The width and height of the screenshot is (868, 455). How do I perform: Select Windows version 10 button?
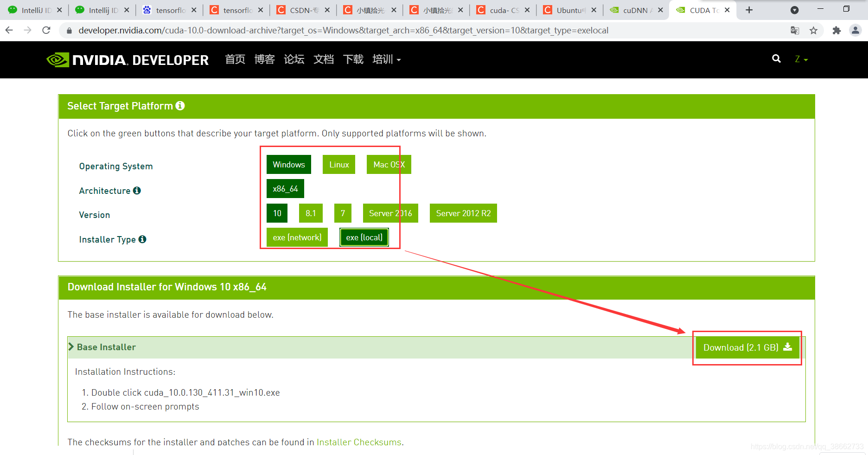click(277, 213)
